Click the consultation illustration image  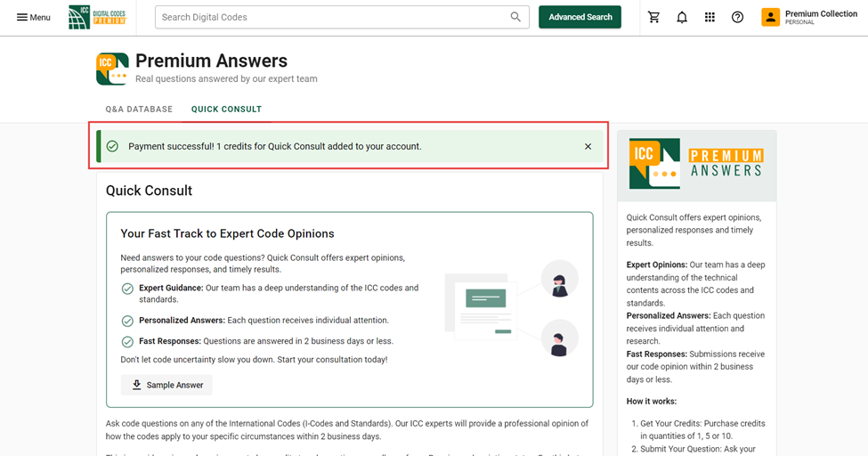[x=512, y=308]
